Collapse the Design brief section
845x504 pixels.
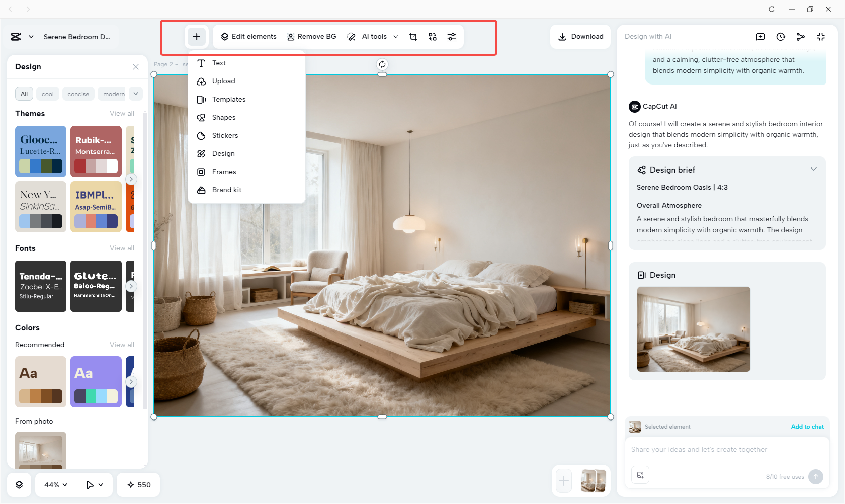tap(814, 169)
